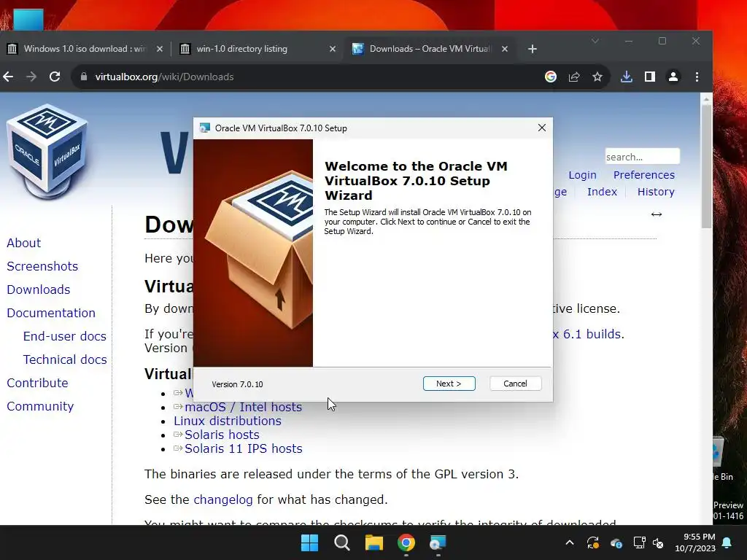Open Chrome downloads tray
Viewport: 747px width, 560px height.
tap(627, 77)
